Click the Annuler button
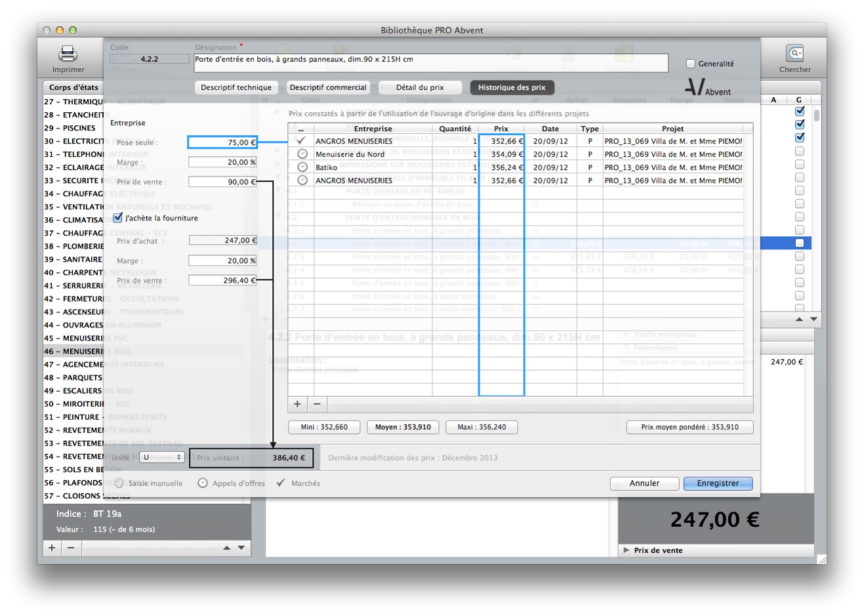Viewport: 864px width, 616px height. (x=644, y=483)
